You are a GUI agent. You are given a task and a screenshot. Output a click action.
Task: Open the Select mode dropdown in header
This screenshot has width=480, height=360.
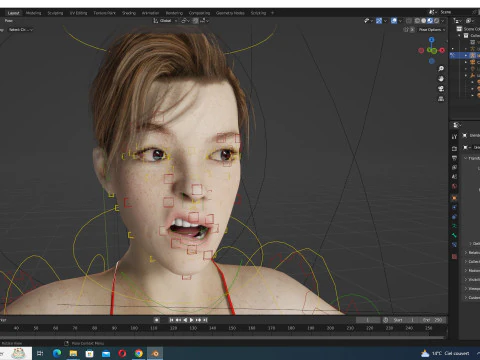[x=21, y=30]
